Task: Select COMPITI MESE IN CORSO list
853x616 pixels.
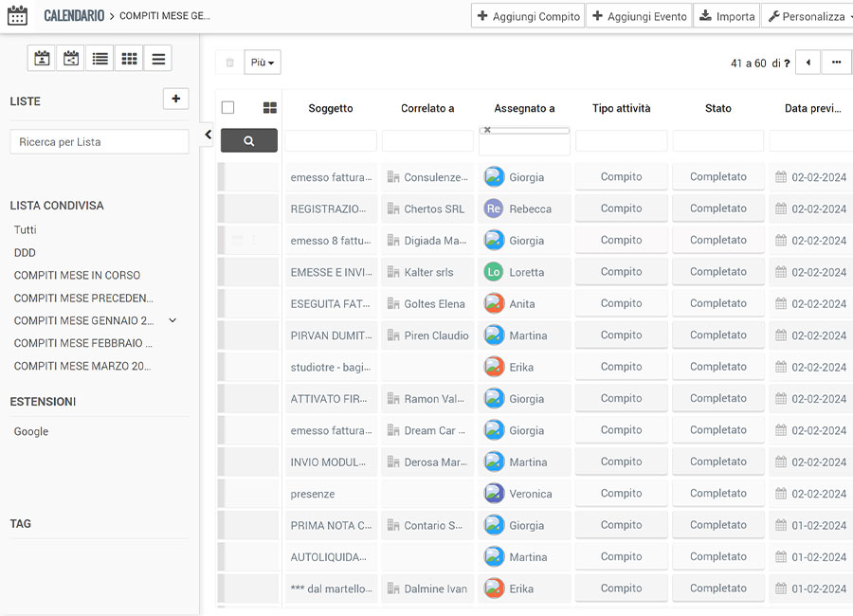Action: point(77,275)
